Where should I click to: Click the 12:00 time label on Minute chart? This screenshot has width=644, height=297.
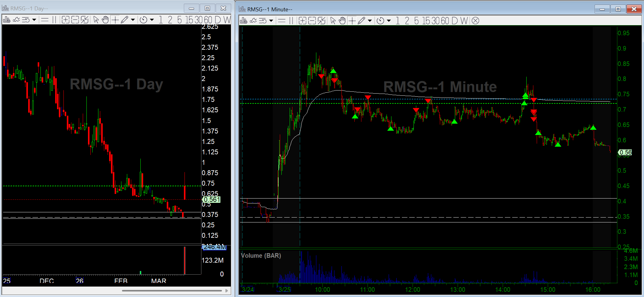413,289
